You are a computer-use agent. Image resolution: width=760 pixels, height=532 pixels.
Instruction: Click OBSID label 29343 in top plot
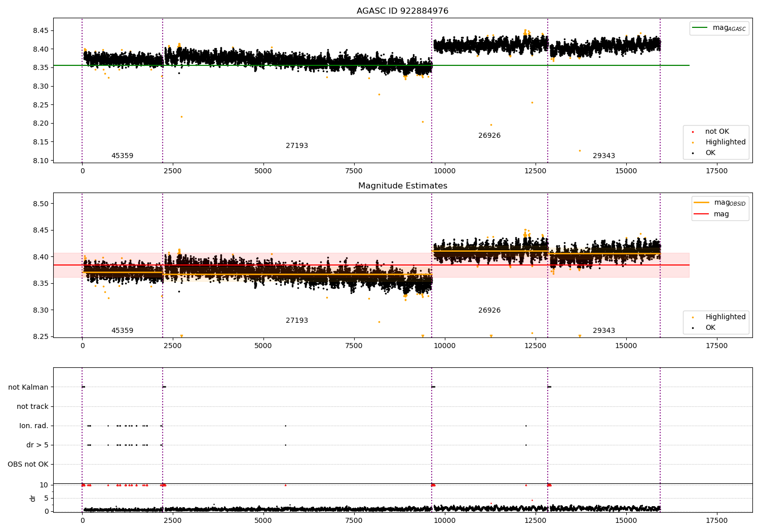(x=604, y=156)
